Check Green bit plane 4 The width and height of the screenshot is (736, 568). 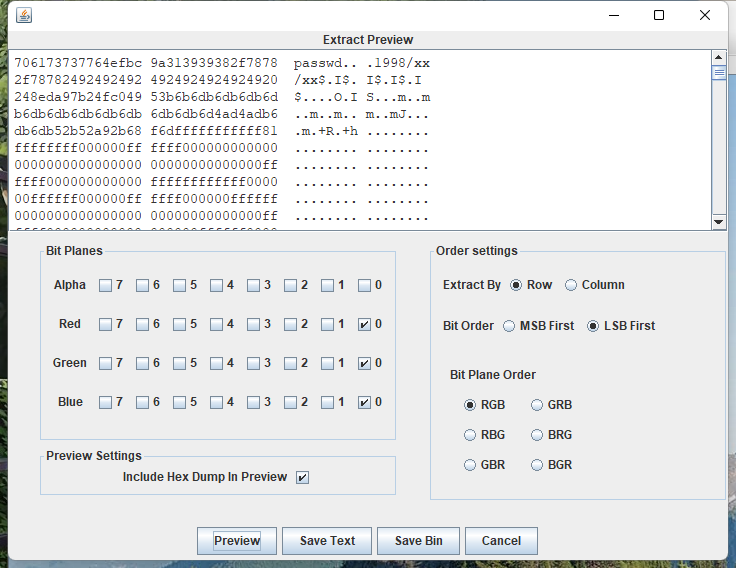pyautogui.click(x=216, y=363)
